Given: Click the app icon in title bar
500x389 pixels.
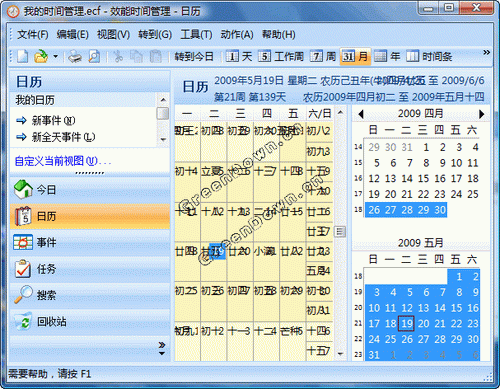Looking at the screenshot, I should [x=13, y=12].
